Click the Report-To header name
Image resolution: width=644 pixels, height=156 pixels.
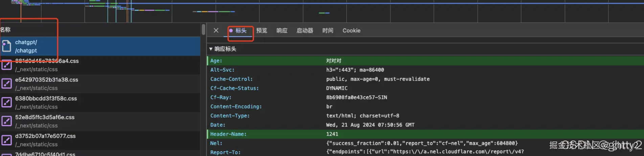coord(225,152)
